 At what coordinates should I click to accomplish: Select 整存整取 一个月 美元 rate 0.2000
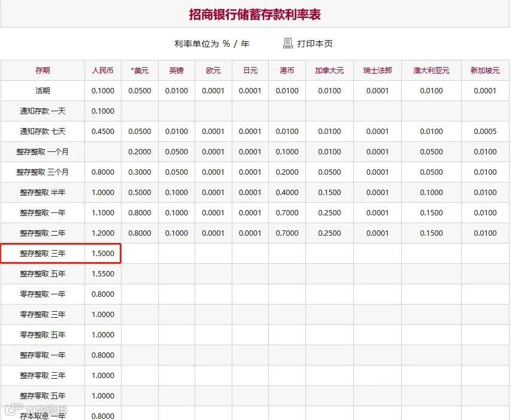tap(140, 152)
